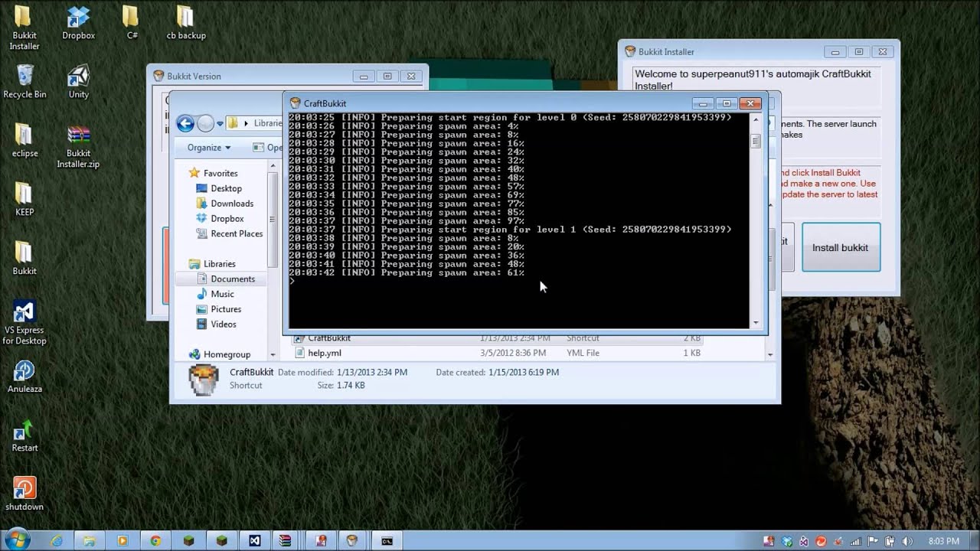This screenshot has width=980, height=551.
Task: Click the Bukkit Version window title bar icon
Action: click(158, 76)
